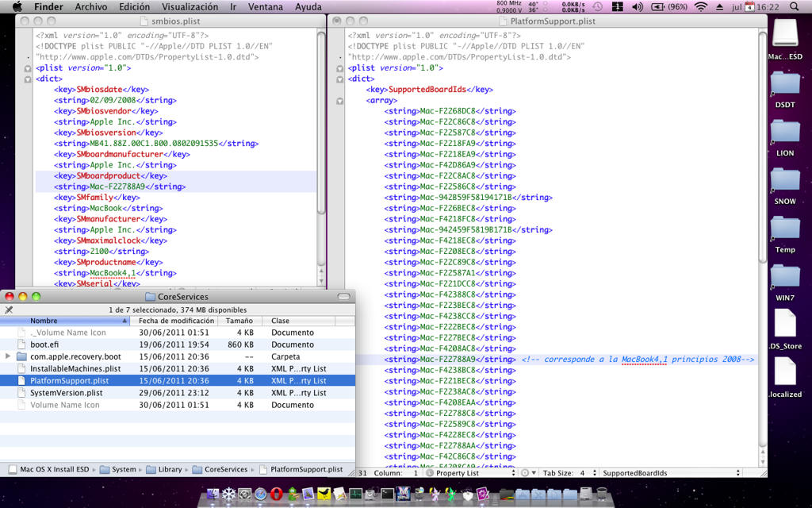This screenshot has width=812, height=508.
Task: Collapse the array fold marker in PlatformSupport.plist
Action: point(339,101)
